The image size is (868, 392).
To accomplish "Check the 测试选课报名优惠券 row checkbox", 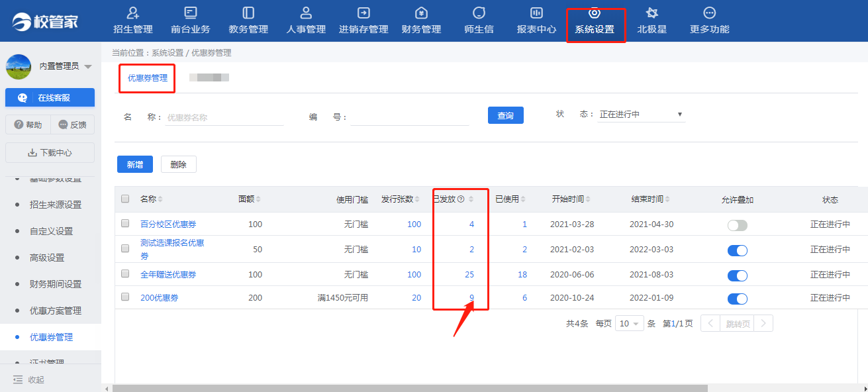I will pos(125,249).
